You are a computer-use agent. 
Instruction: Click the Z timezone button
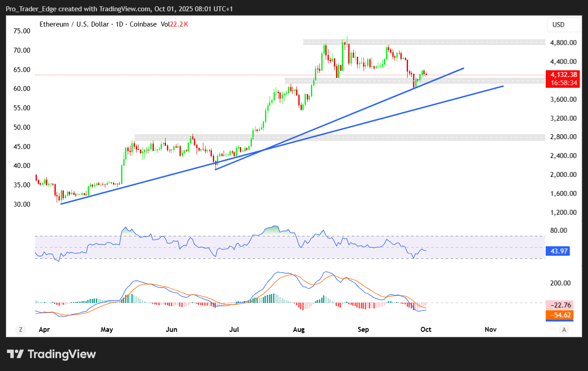[x=20, y=330]
